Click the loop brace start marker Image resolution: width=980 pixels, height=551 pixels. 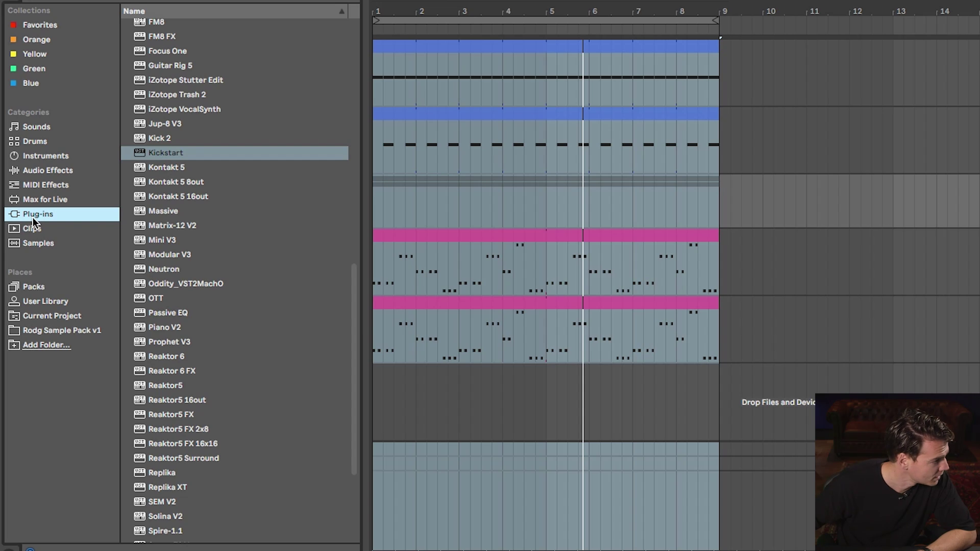click(376, 20)
